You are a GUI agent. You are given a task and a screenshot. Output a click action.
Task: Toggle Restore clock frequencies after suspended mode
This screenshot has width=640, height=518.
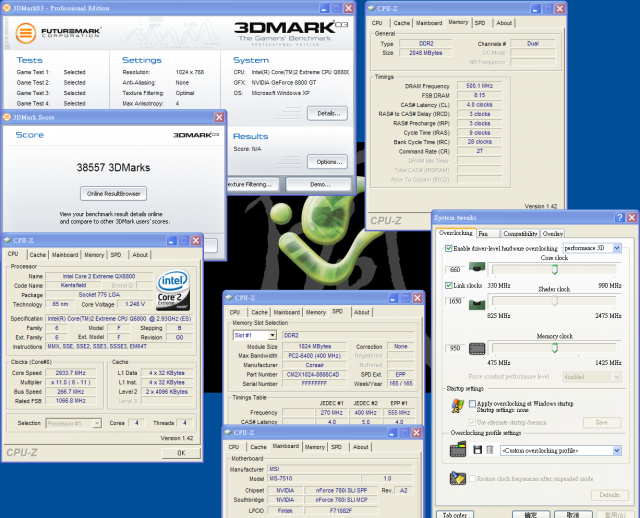click(472, 478)
